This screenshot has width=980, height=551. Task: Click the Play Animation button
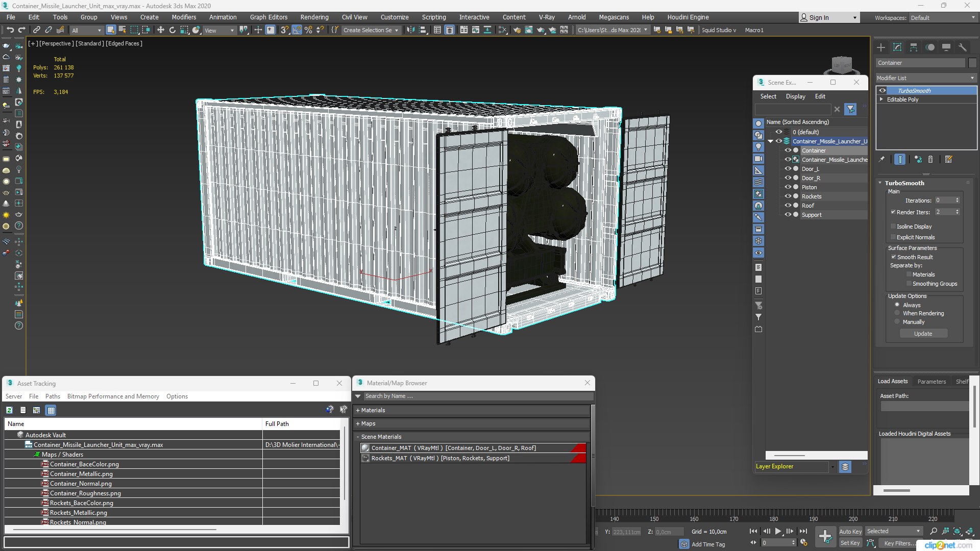pos(778,531)
